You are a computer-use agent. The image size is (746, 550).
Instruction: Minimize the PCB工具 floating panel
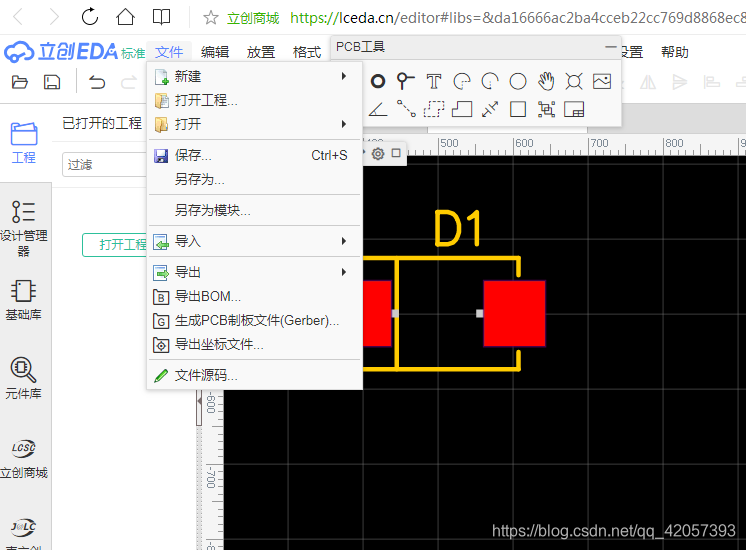pyautogui.click(x=611, y=47)
